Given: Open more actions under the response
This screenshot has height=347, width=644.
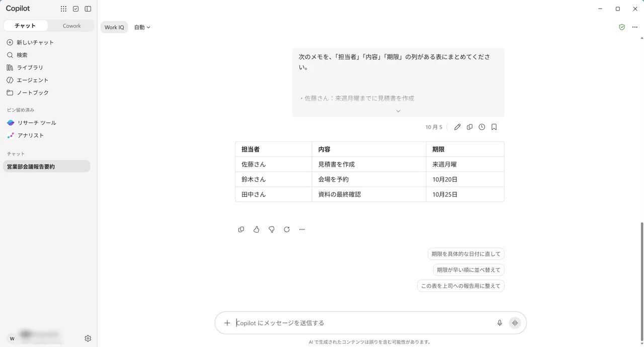Looking at the screenshot, I should click(x=302, y=229).
